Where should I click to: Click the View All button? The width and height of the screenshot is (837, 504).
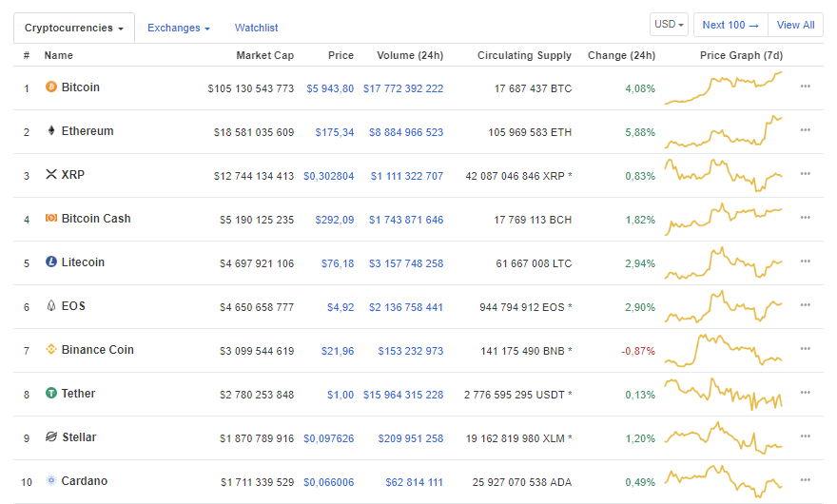point(795,25)
